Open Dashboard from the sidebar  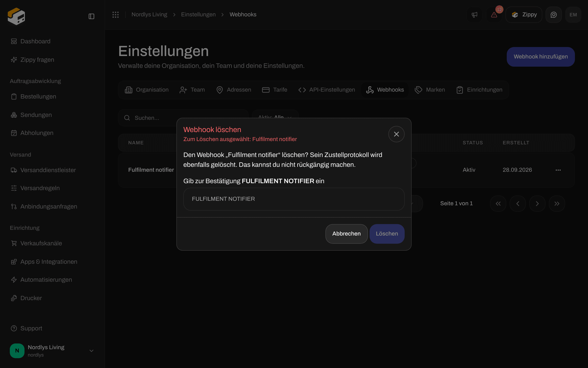(52, 41)
